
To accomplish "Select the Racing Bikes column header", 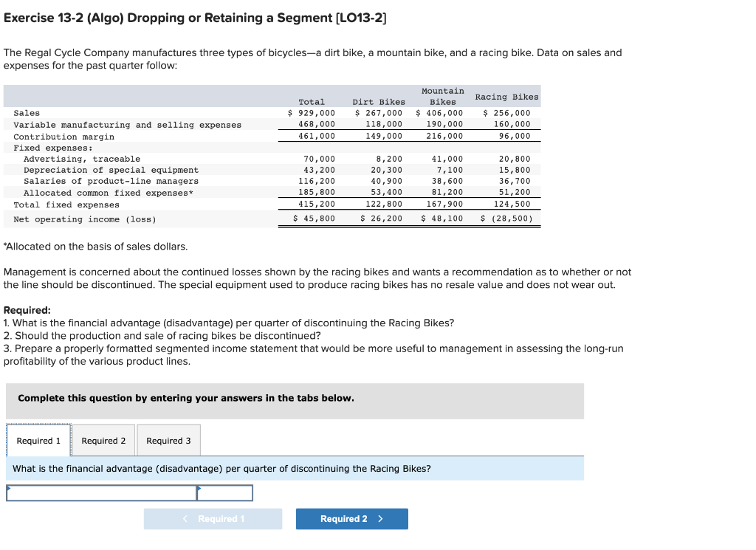I will [x=506, y=97].
